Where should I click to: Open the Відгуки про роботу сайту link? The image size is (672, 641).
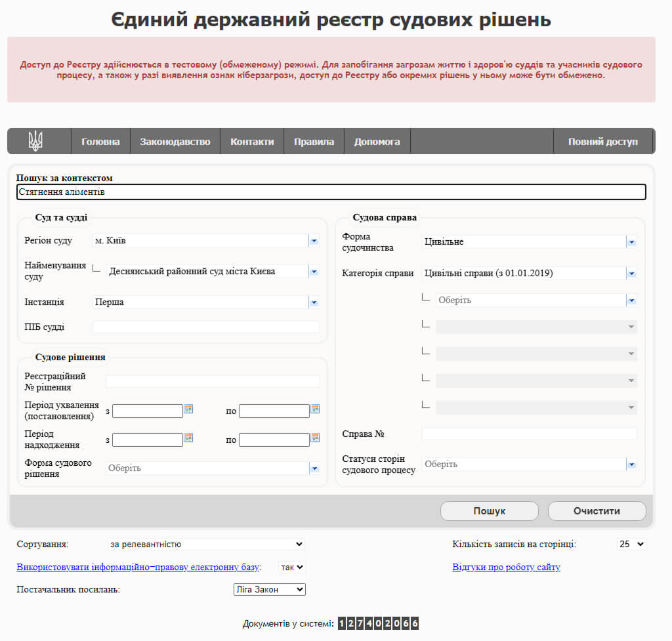[x=506, y=567]
